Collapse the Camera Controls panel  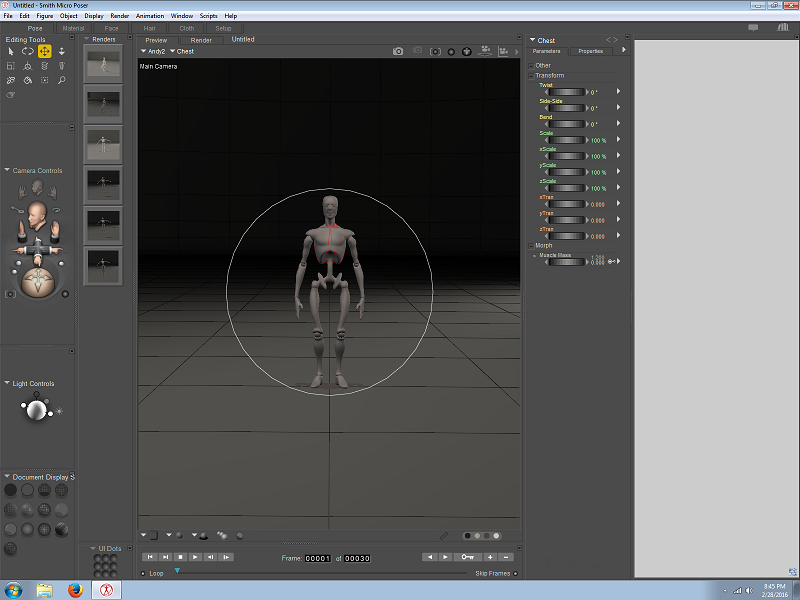[7, 171]
